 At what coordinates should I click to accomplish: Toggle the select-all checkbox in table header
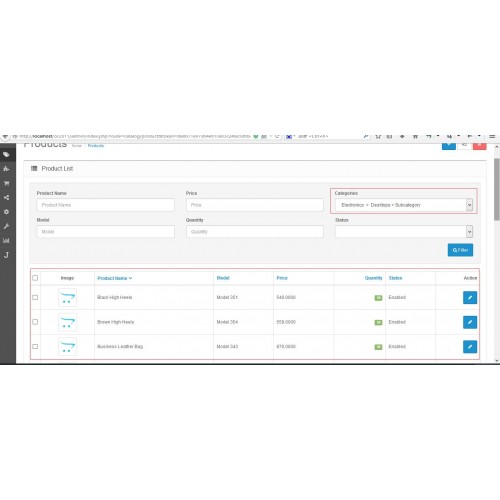[35, 278]
